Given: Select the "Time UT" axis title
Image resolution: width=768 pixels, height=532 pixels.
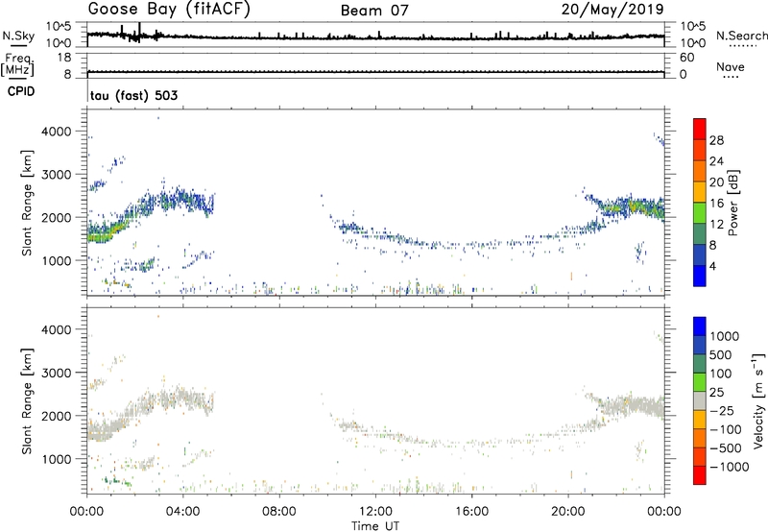Looking at the screenshot, I should coord(375,526).
